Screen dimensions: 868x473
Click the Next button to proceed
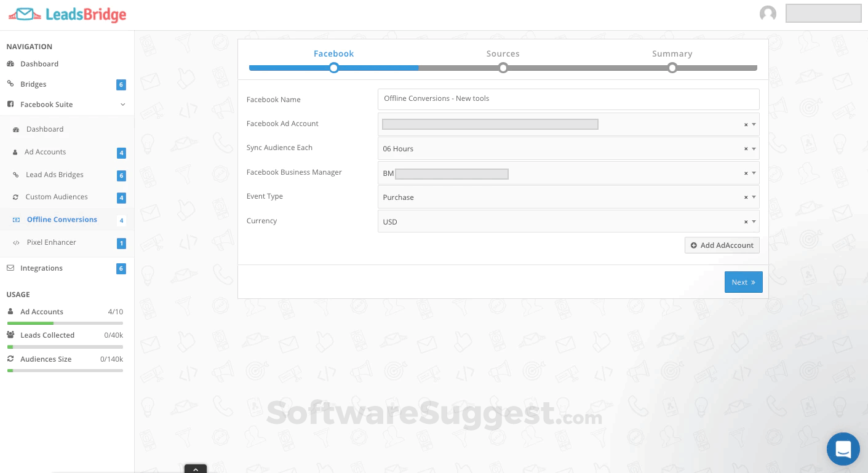[743, 282]
